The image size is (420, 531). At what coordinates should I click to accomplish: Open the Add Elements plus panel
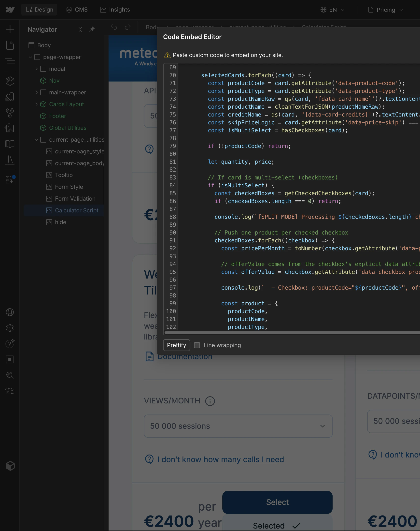10,29
